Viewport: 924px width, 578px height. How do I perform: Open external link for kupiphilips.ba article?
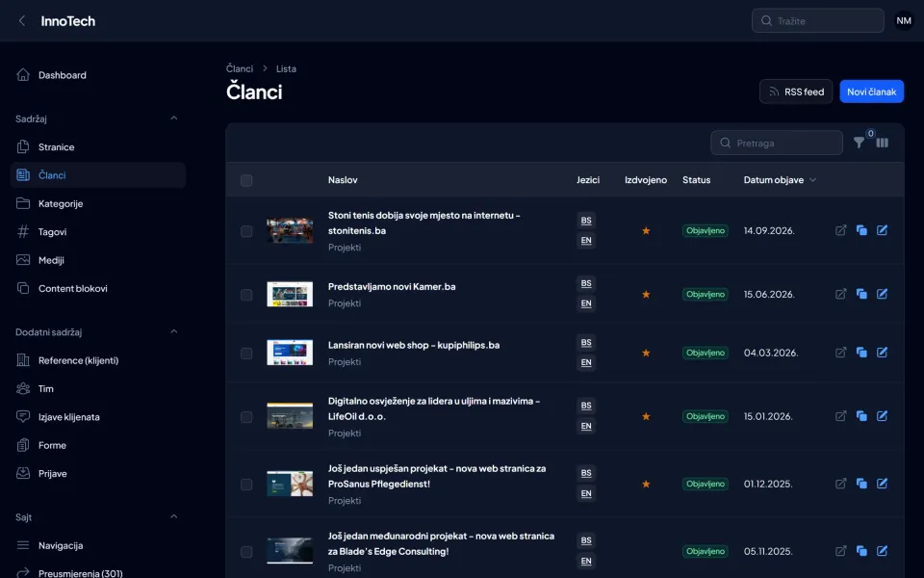(841, 353)
